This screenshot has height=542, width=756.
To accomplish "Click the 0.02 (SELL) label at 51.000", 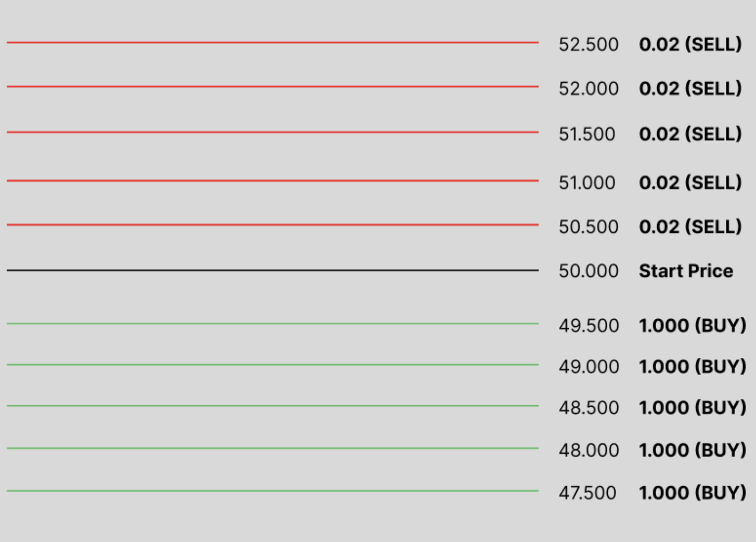I will 690,183.
